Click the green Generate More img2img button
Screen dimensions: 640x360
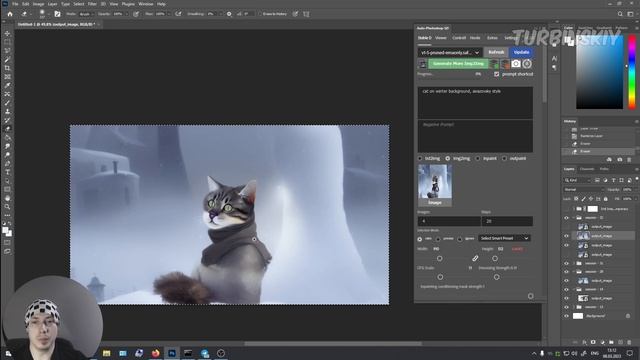(458, 64)
